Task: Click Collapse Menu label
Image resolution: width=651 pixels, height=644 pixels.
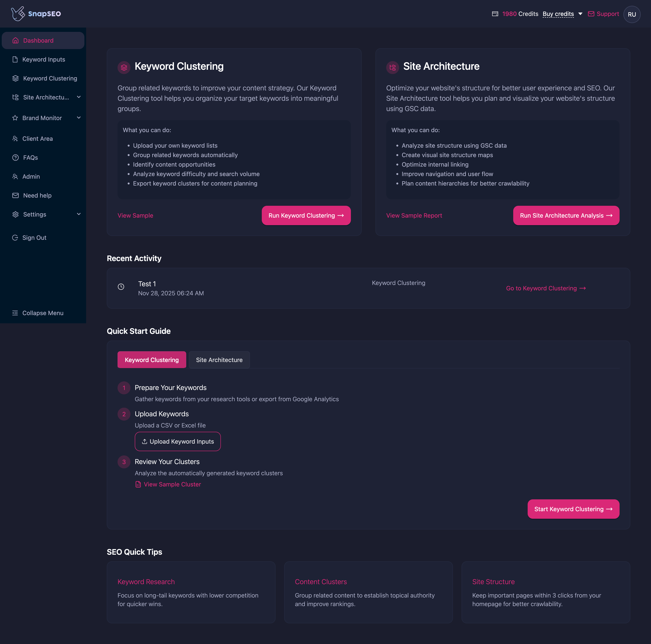Action: coord(43,313)
